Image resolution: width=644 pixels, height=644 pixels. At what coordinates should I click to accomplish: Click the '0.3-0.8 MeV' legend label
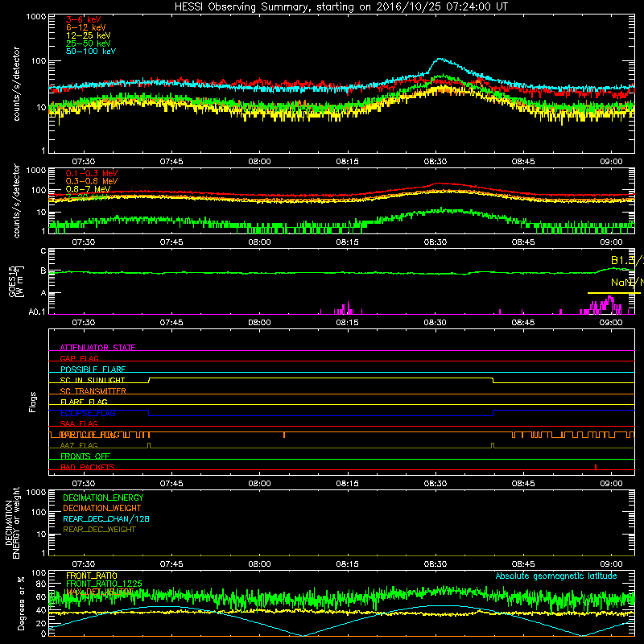[x=92, y=181]
